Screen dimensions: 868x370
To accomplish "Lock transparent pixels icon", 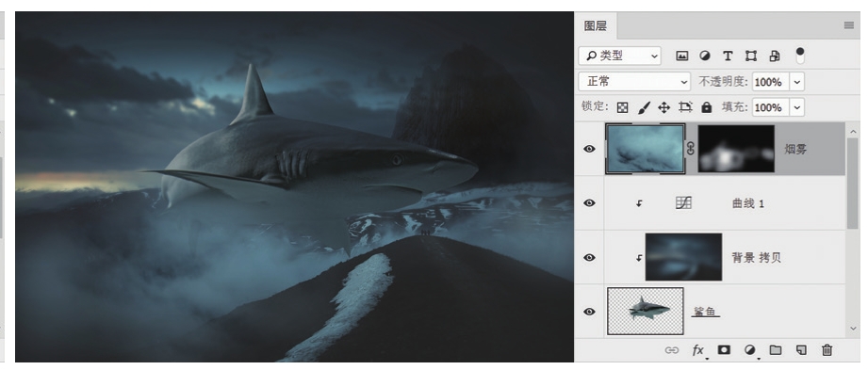I will [x=622, y=108].
